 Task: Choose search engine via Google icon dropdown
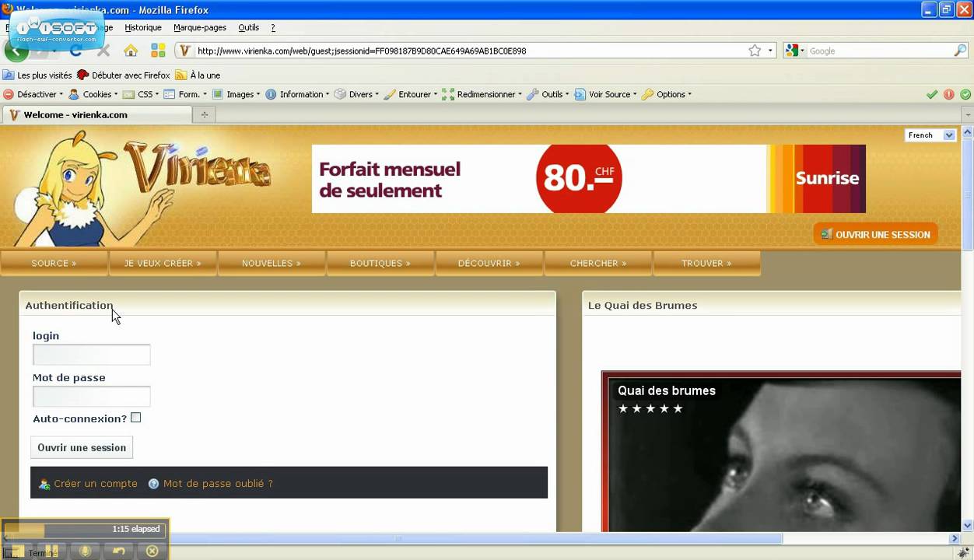tap(794, 51)
